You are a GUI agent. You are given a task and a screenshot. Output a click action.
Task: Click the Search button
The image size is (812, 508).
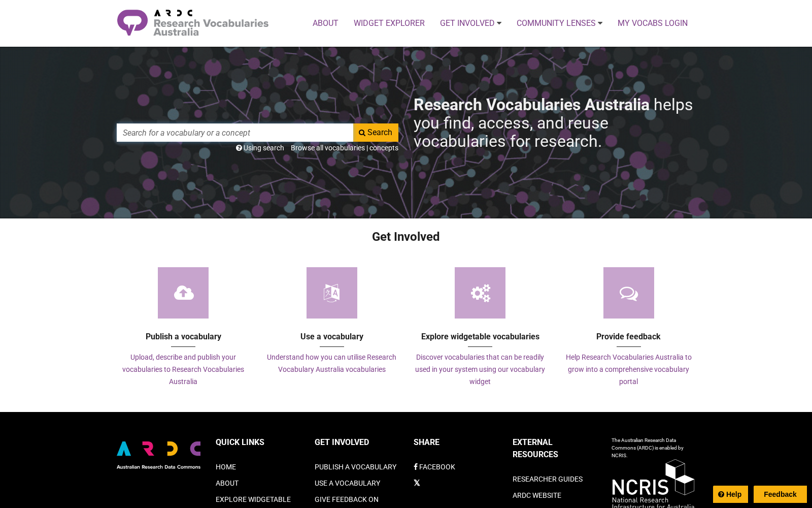(x=376, y=133)
